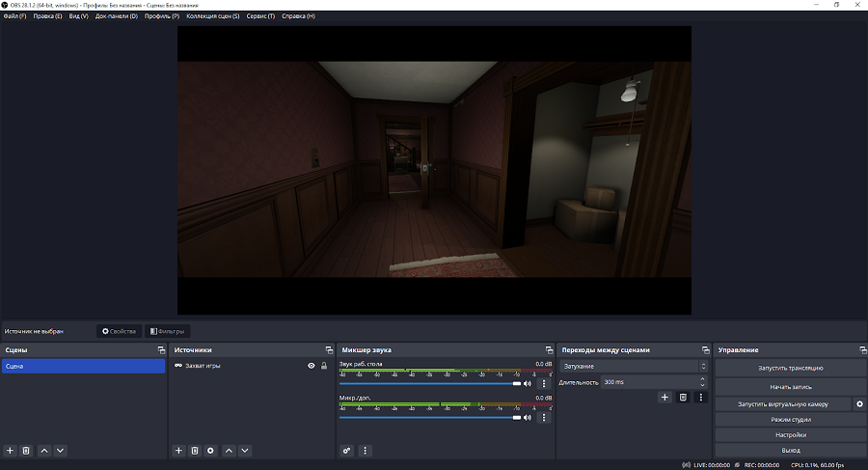Image resolution: width=868 pixels, height=470 pixels.
Task: Open advanced audio properties gears icon
Action: click(x=347, y=451)
